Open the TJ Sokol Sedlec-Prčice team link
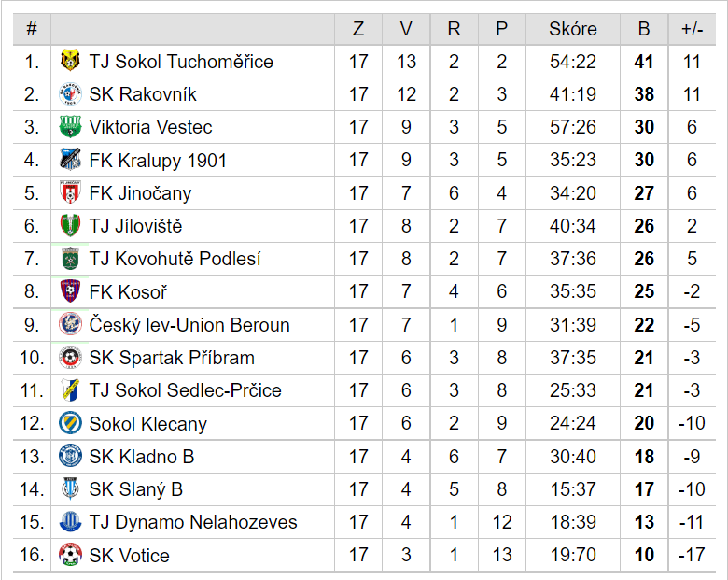 tap(185, 389)
